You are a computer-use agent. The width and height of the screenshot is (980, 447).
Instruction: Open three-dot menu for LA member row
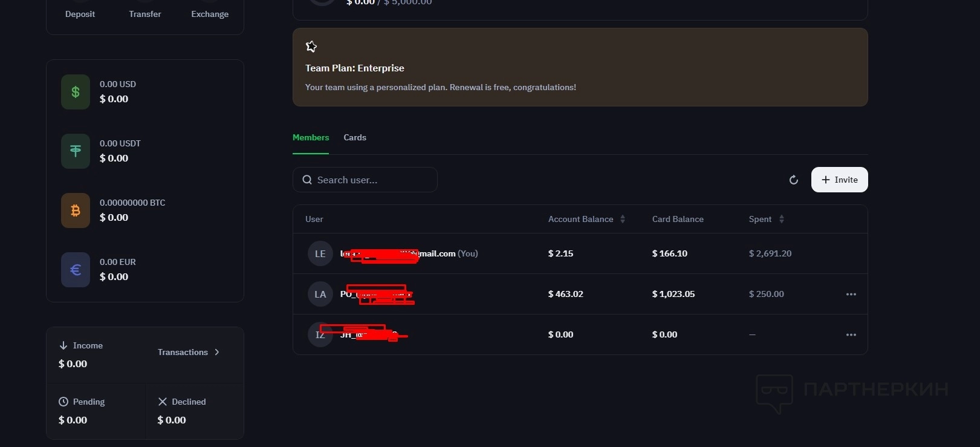coord(851,294)
